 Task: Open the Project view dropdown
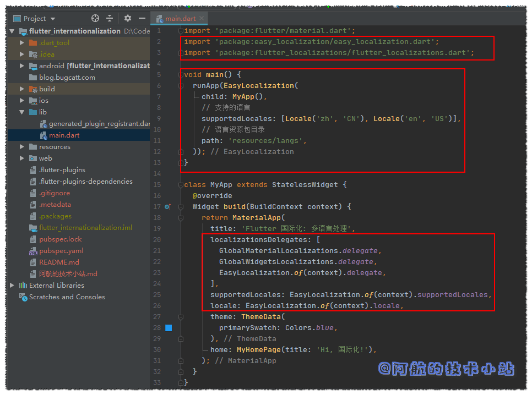(53, 18)
